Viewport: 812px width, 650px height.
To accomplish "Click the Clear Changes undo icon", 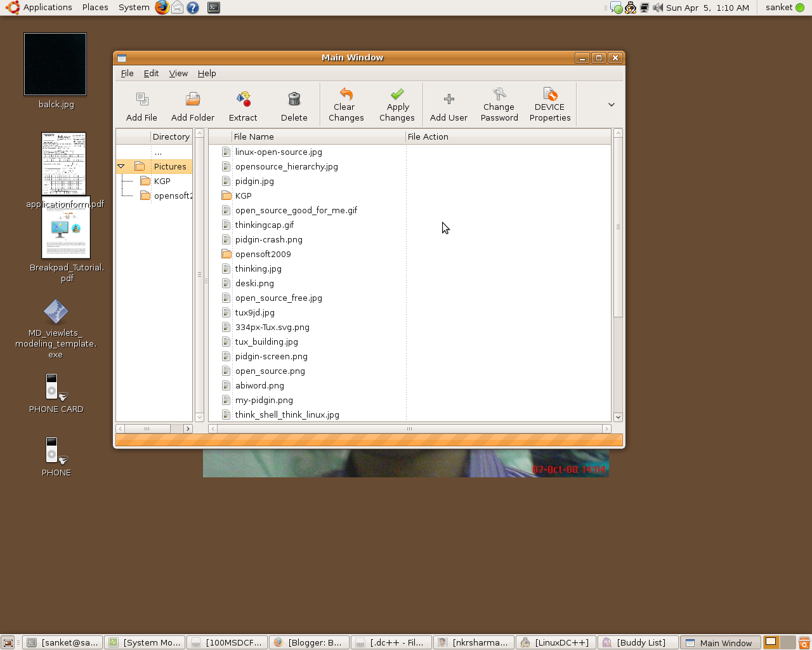I will click(346, 94).
